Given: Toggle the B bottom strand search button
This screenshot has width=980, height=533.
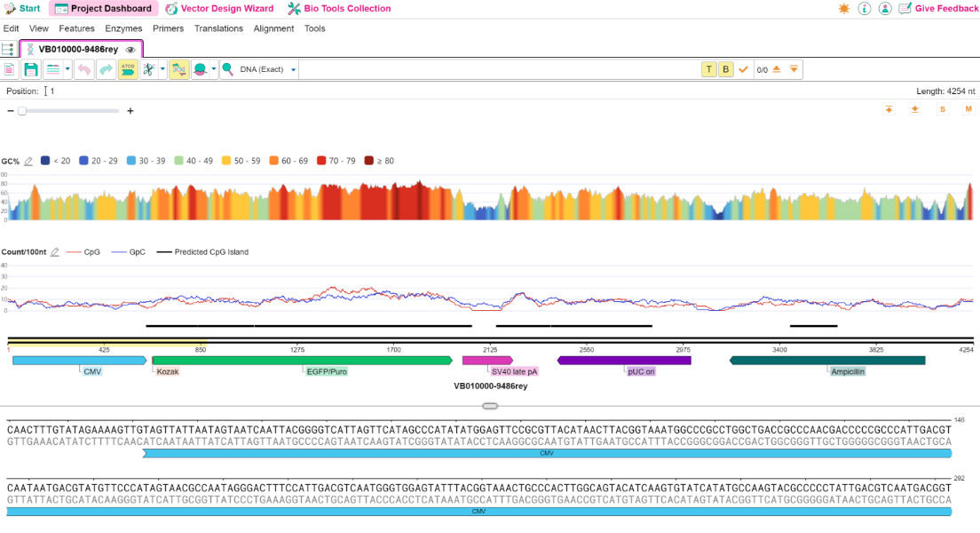Looking at the screenshot, I should click(x=725, y=69).
